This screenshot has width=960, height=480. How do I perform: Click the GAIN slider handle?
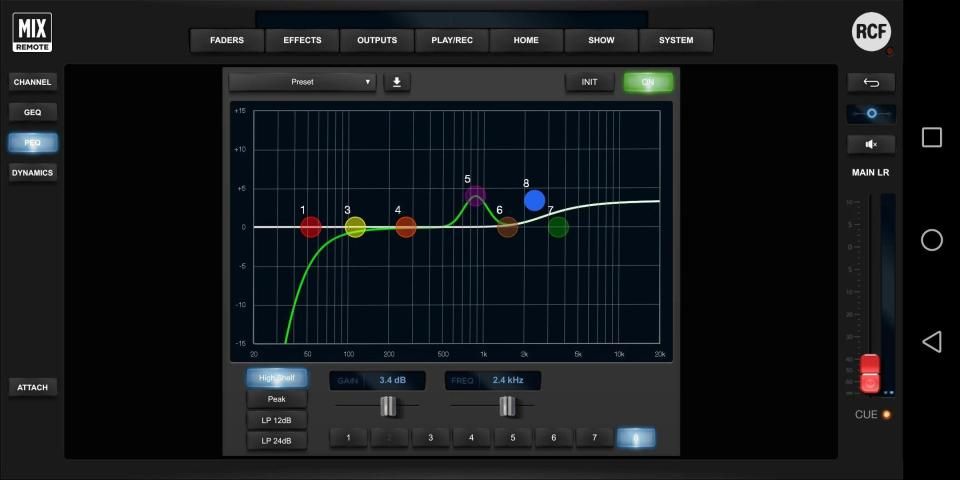[388, 406]
